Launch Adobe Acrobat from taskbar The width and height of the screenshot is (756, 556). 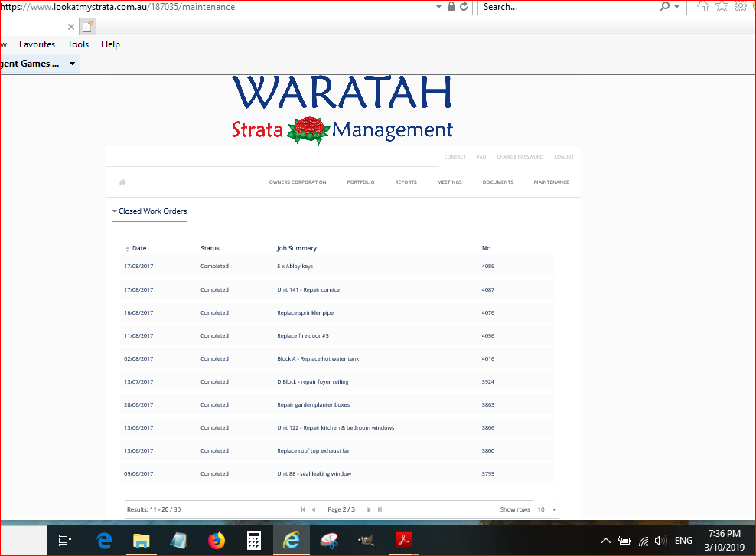click(403, 541)
